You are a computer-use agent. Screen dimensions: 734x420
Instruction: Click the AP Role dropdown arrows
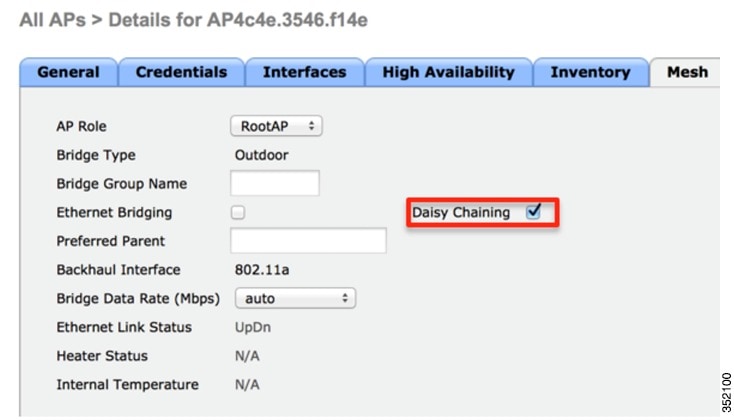(311, 126)
